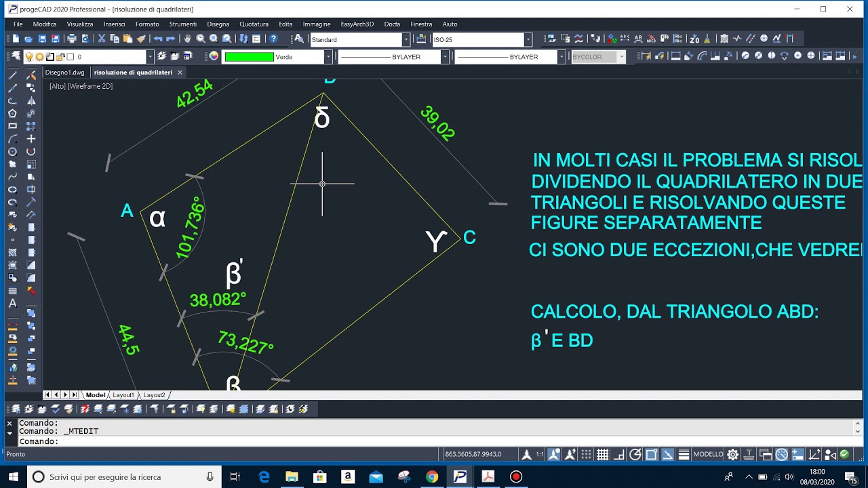This screenshot has width=868, height=488.
Task: Open the 1:1 annotation scale control
Action: (x=540, y=454)
